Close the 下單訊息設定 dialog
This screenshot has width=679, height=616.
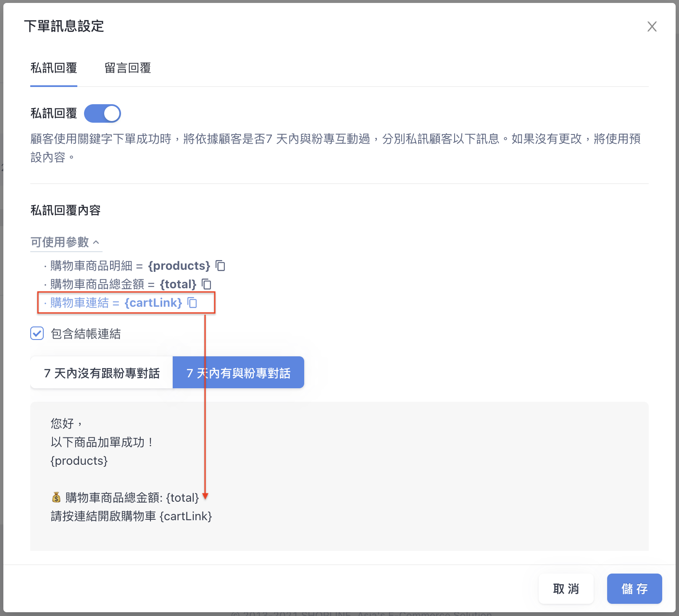652,26
